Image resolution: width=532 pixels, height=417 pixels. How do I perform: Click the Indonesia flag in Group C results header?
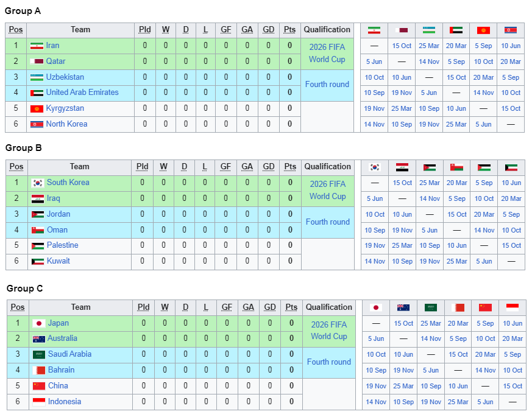click(x=512, y=308)
